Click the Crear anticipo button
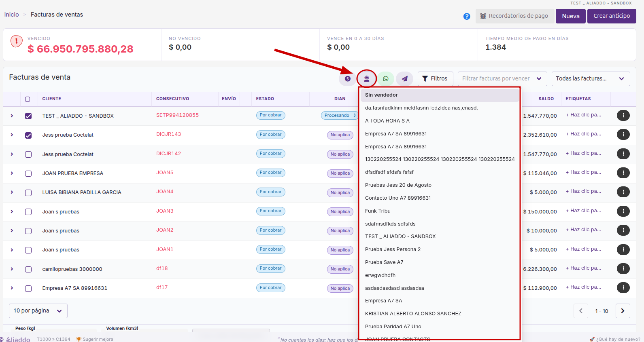 point(612,16)
